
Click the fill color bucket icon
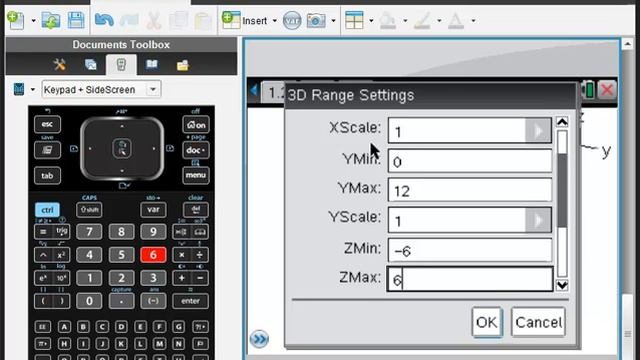[388, 20]
